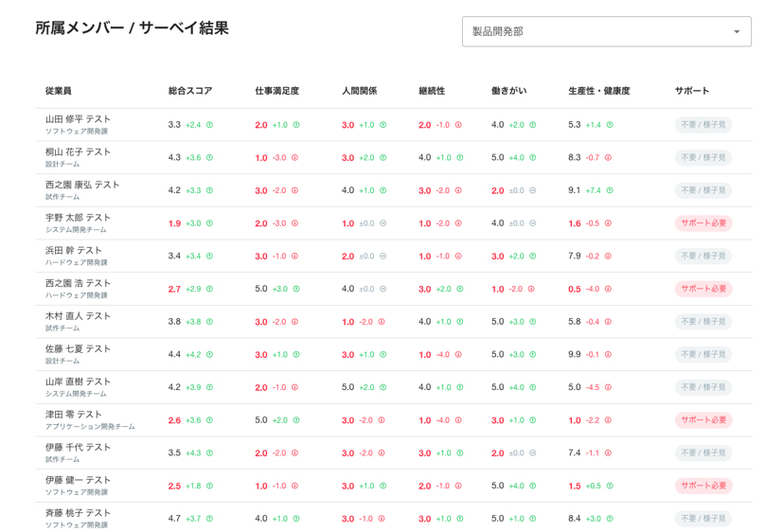The width and height of the screenshot is (782, 532).
Task: Click up-trend icon in 伊藤 健一's 働きがい
Action: [x=533, y=486]
